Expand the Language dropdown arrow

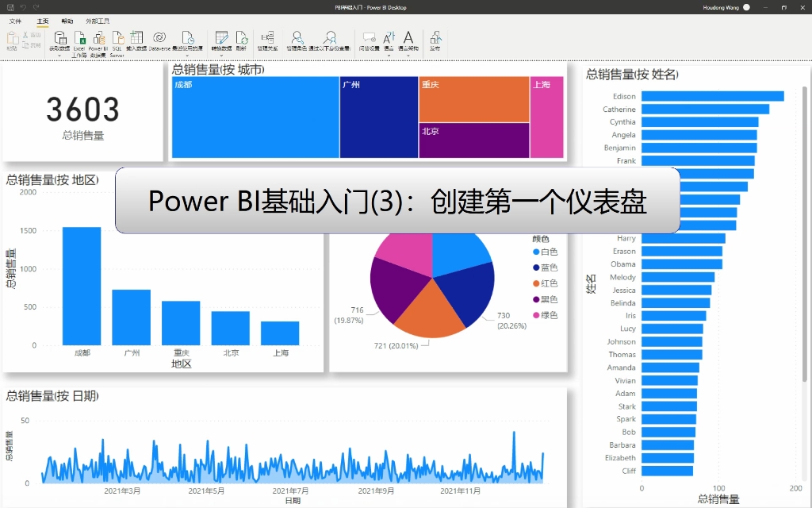[389, 56]
